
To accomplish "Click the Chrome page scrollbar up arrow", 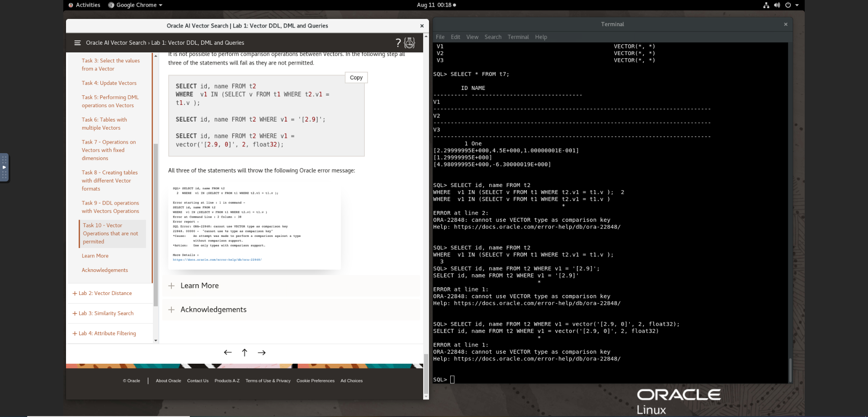I will point(426,35).
